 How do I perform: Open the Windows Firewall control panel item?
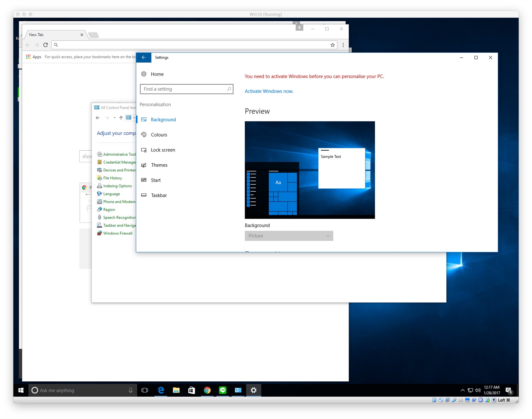pos(117,233)
